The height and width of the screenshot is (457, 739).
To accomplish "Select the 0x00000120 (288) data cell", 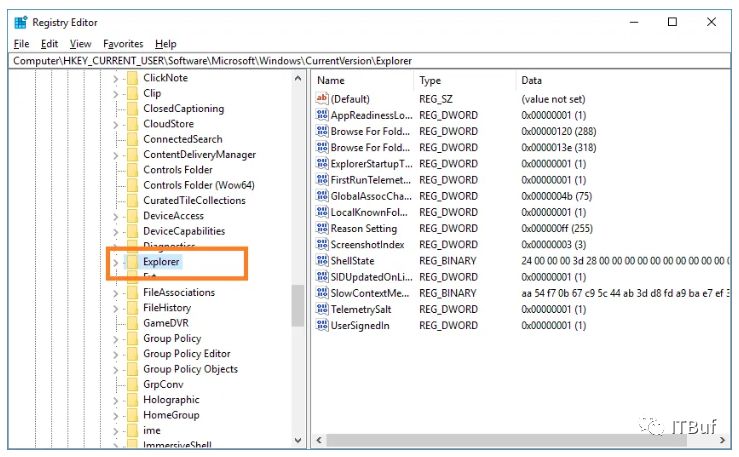I will coord(558,131).
